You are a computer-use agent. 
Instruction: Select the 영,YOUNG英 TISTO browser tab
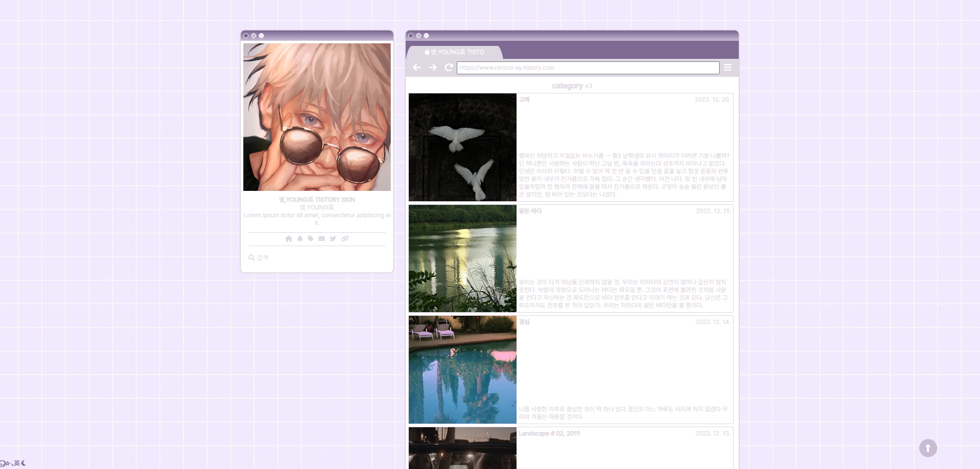[x=454, y=52]
